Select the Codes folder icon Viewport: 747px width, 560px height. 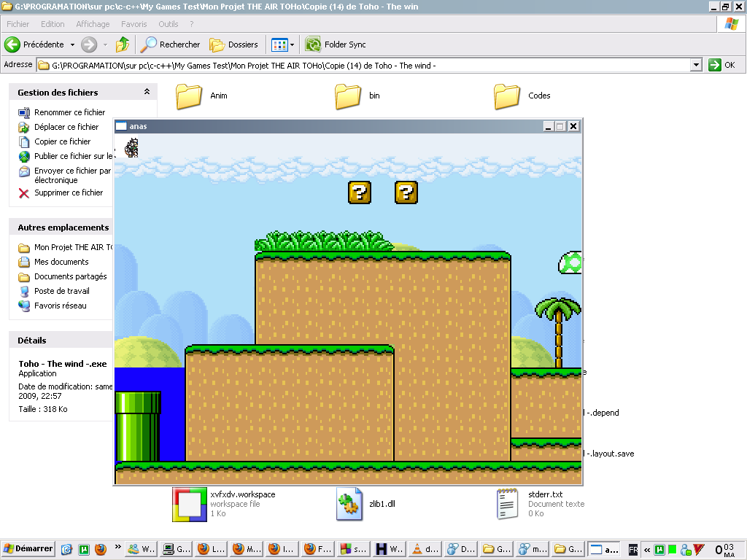click(506, 96)
